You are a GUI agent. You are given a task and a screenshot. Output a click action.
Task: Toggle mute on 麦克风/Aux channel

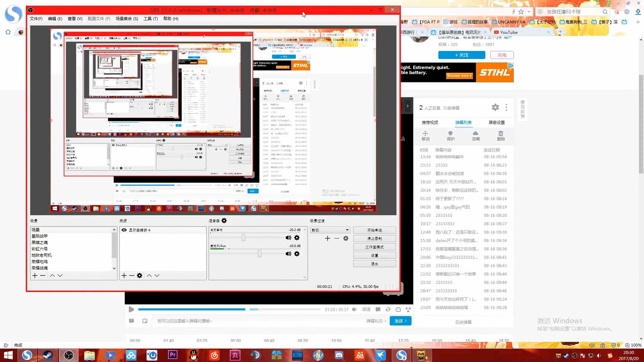tap(288, 254)
